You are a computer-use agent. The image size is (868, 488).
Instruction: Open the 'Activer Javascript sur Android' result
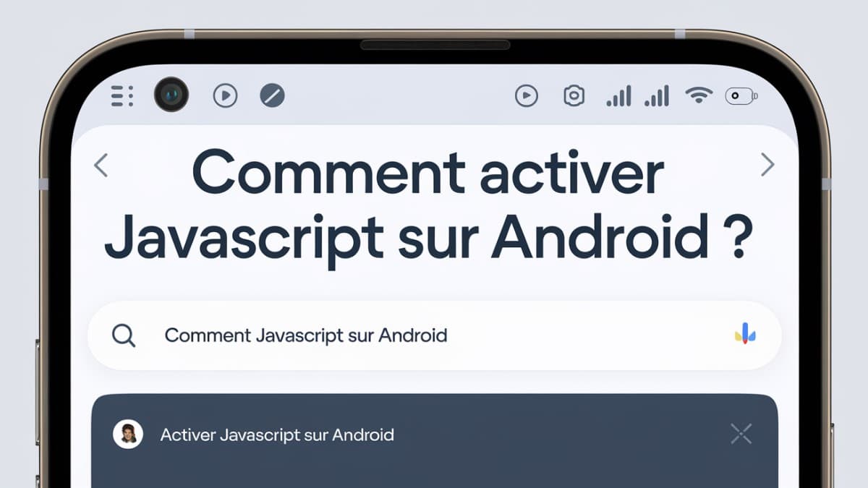(x=277, y=435)
